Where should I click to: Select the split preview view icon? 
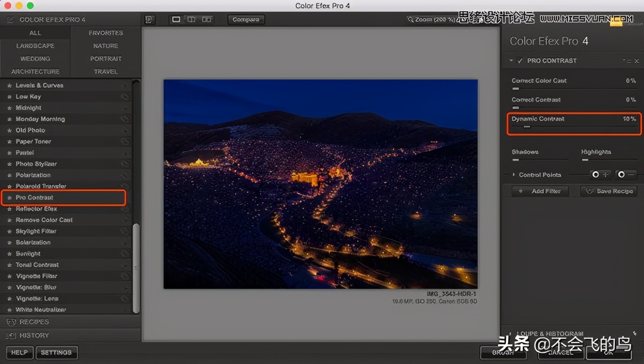point(192,19)
